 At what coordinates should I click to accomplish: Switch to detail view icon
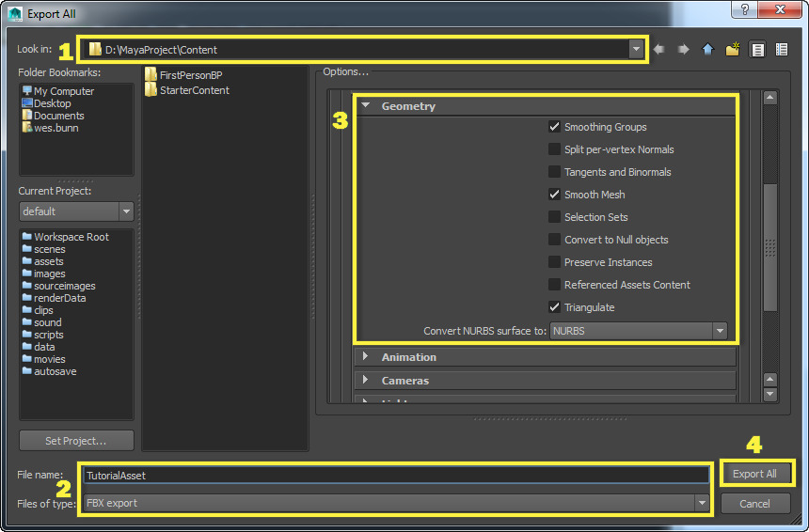(782, 50)
